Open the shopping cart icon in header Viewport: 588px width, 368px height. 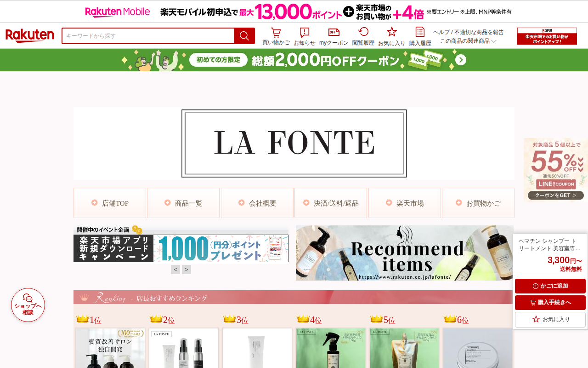point(276,36)
